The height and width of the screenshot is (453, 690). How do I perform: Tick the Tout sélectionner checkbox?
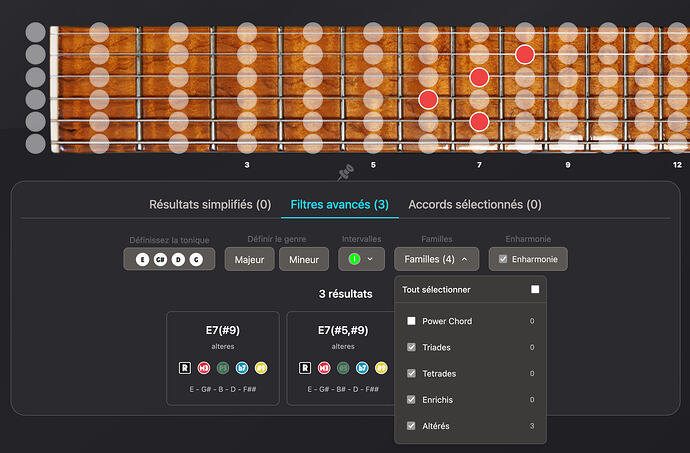pos(535,290)
